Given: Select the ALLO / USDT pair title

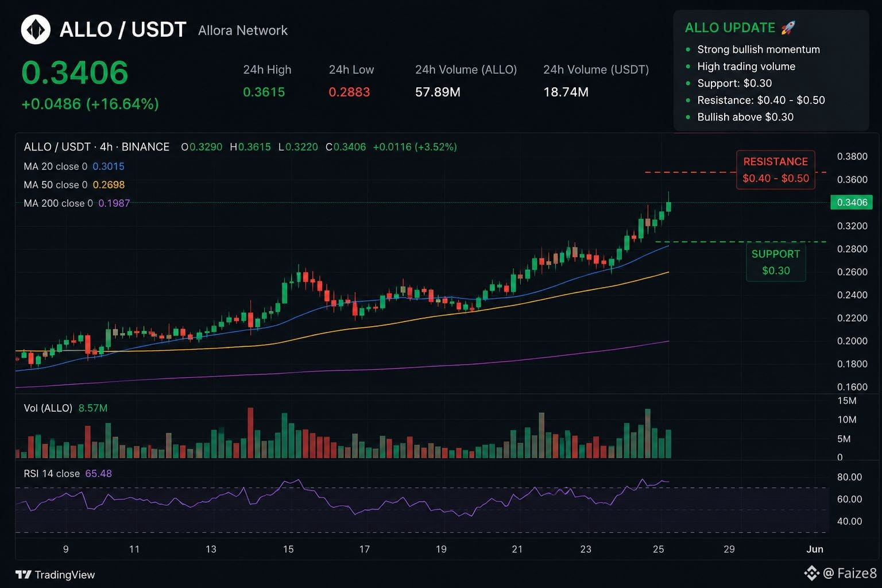Looking at the screenshot, I should coord(123,29).
